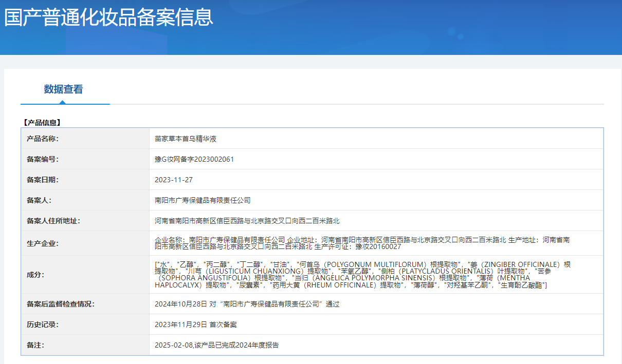Open the 数据查看 tab
This screenshot has height=364, width=622.
(x=63, y=89)
